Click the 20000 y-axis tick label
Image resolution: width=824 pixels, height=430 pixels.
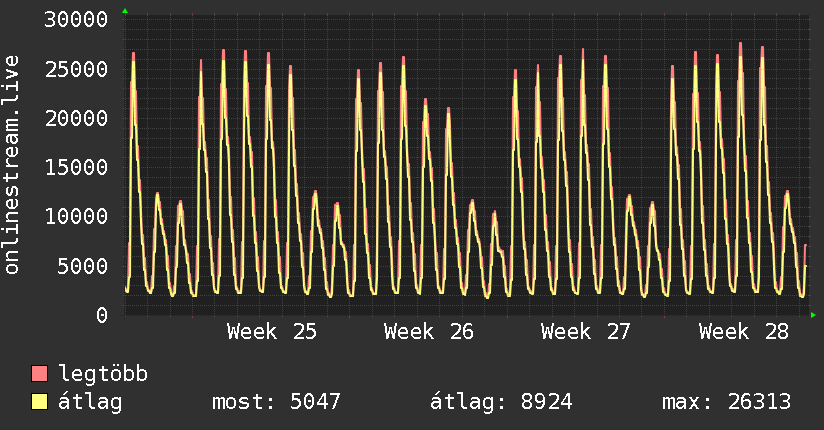[76, 118]
